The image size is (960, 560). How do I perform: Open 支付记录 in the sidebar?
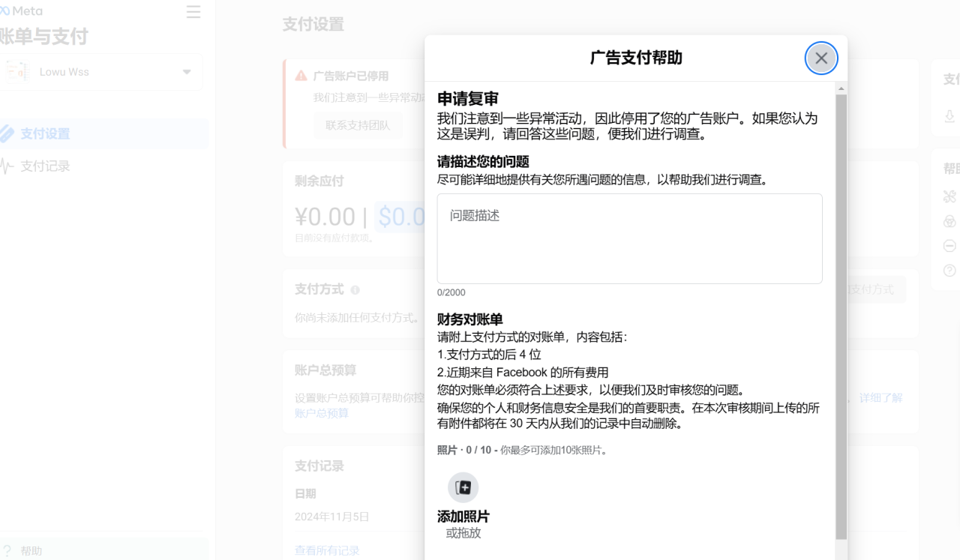(45, 166)
